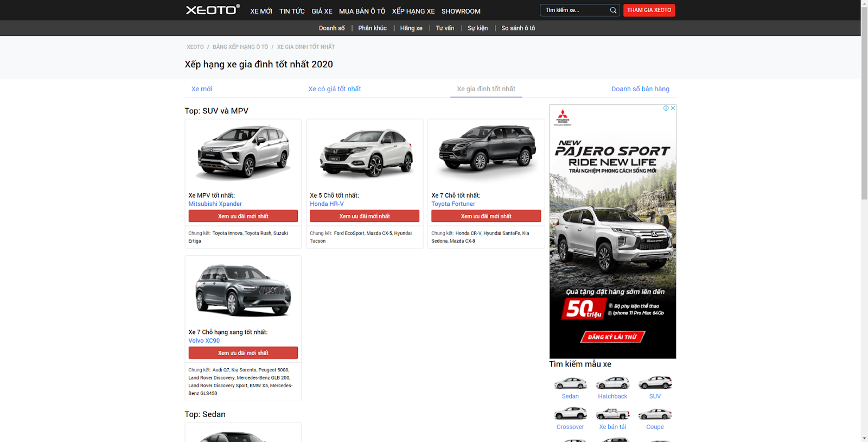
Task: Click the Hatchback text link
Action: pyautogui.click(x=612, y=396)
